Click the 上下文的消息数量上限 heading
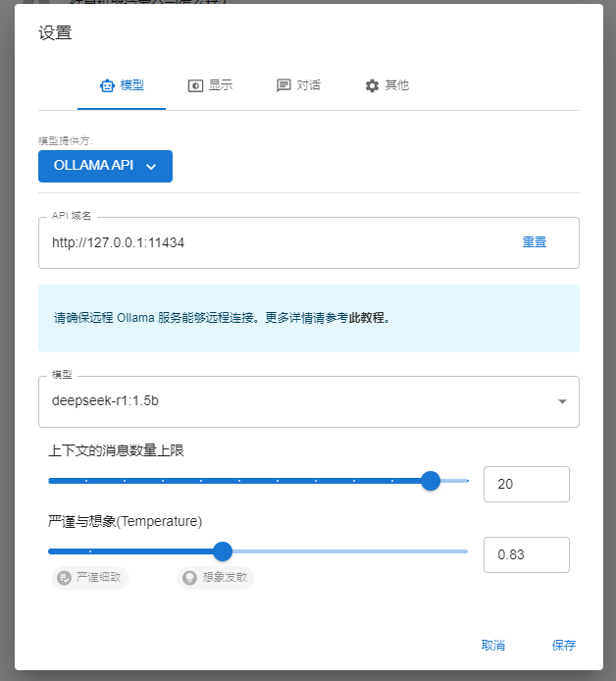The height and width of the screenshot is (681, 616). pyautogui.click(x=116, y=450)
